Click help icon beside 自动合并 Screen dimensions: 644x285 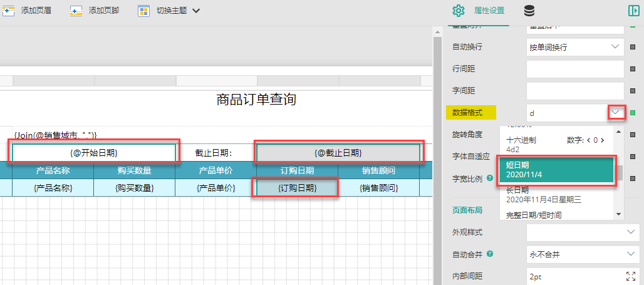(x=489, y=254)
